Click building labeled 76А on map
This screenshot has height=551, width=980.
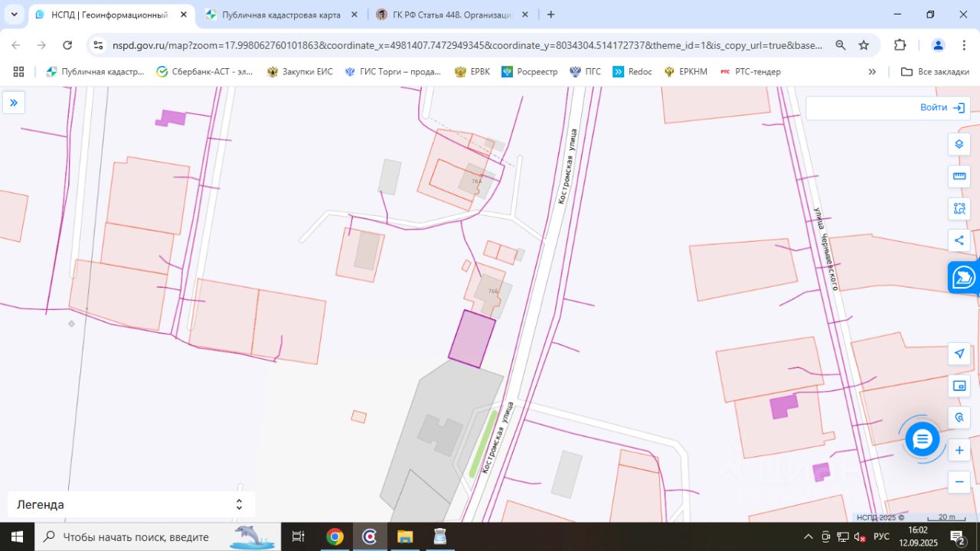coord(477,181)
